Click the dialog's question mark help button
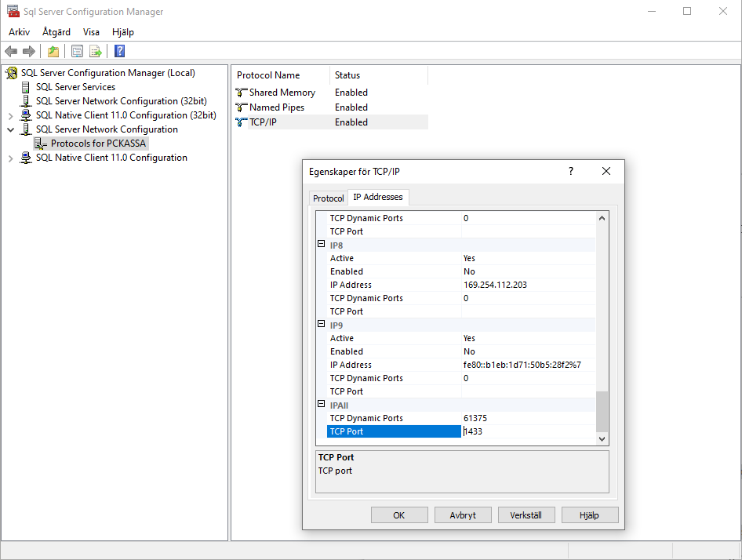742x560 pixels. [x=570, y=171]
